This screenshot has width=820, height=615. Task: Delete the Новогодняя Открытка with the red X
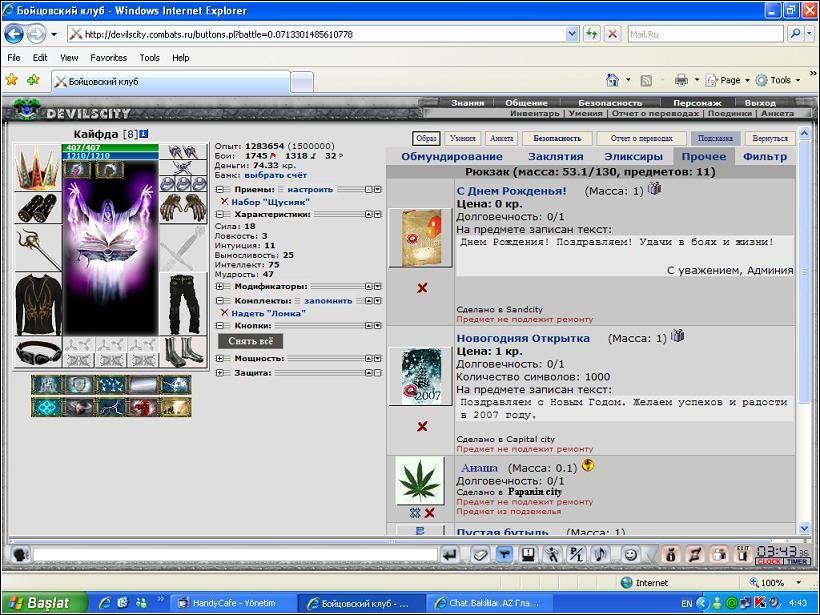pos(422,427)
